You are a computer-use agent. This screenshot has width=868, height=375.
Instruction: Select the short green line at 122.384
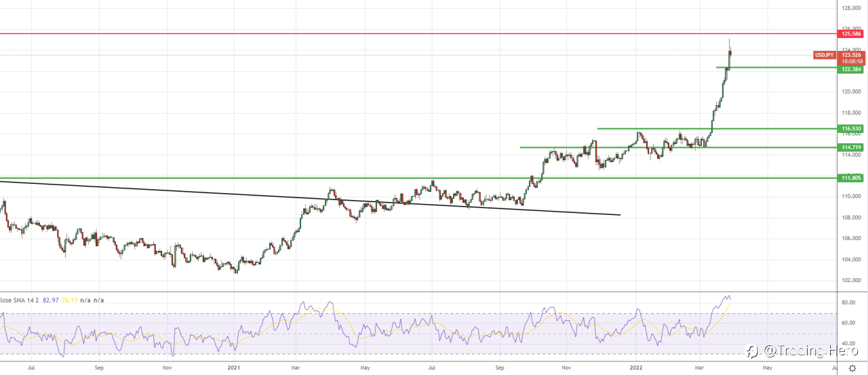tap(777, 68)
